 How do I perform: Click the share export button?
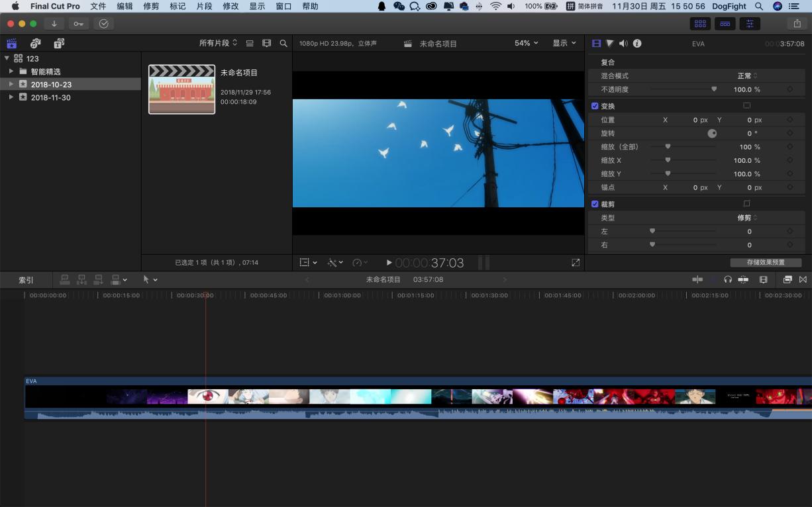tap(797, 24)
